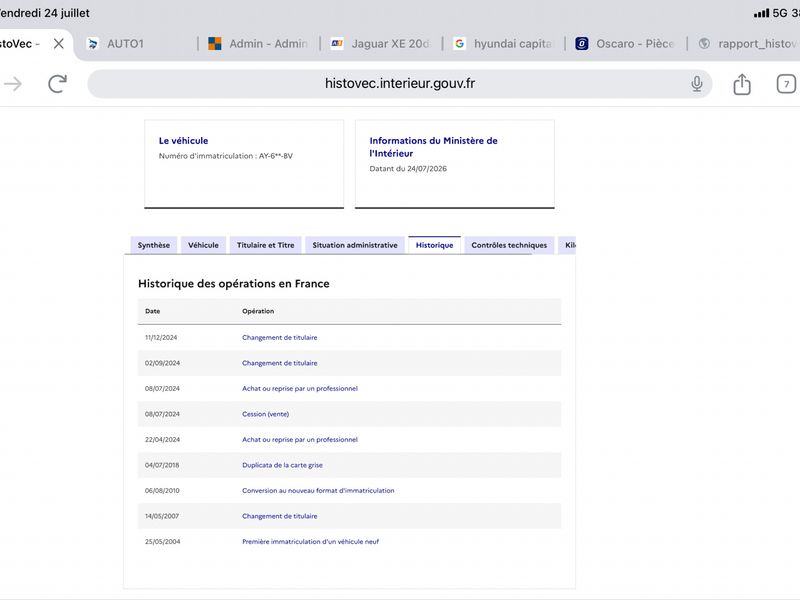Click the Oscaro tab favicon
The width and height of the screenshot is (800, 600).
582,44
